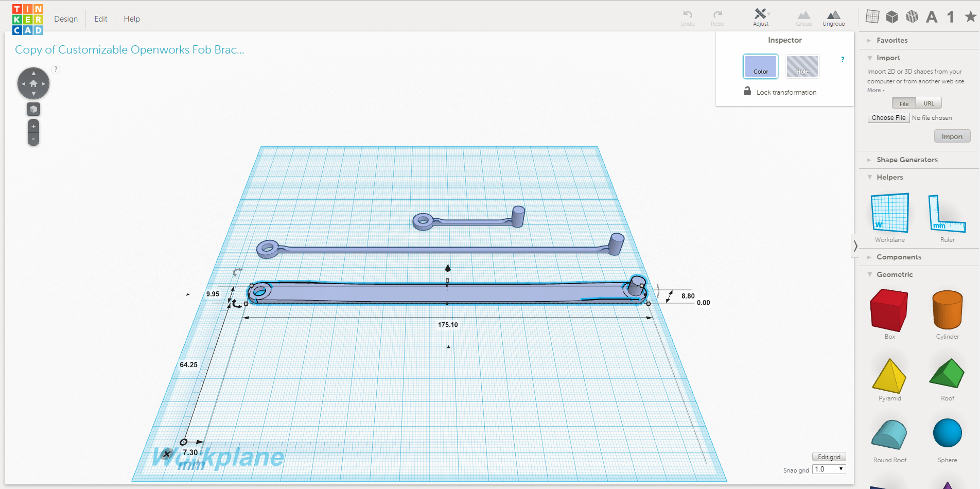Click the 7.30 ruler dimension

(190, 452)
